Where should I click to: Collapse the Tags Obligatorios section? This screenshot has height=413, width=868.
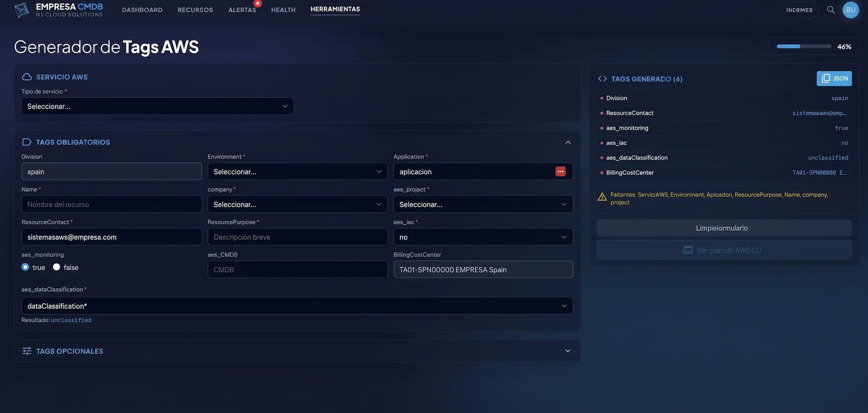568,143
